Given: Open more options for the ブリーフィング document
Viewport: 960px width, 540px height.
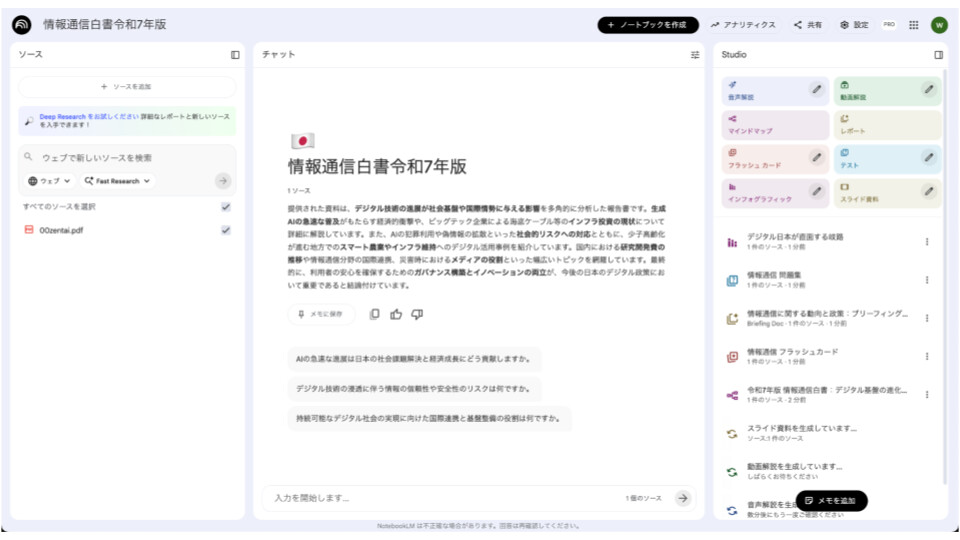Looking at the screenshot, I should coord(927,318).
